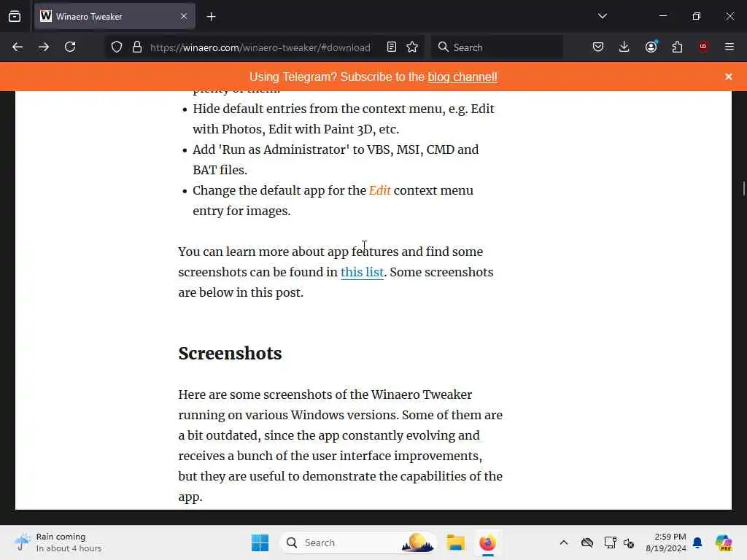Go back one page
747x560 pixels.
tap(18, 47)
